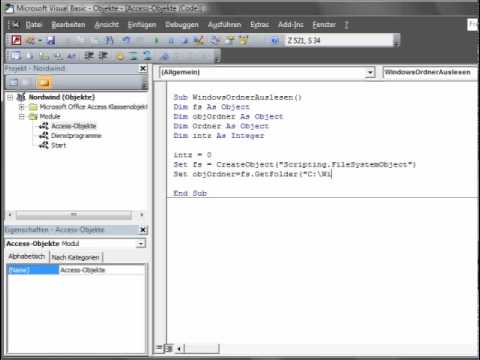Click the code pane scroll-left arrow
This screenshot has height=360, width=480.
(179, 349)
